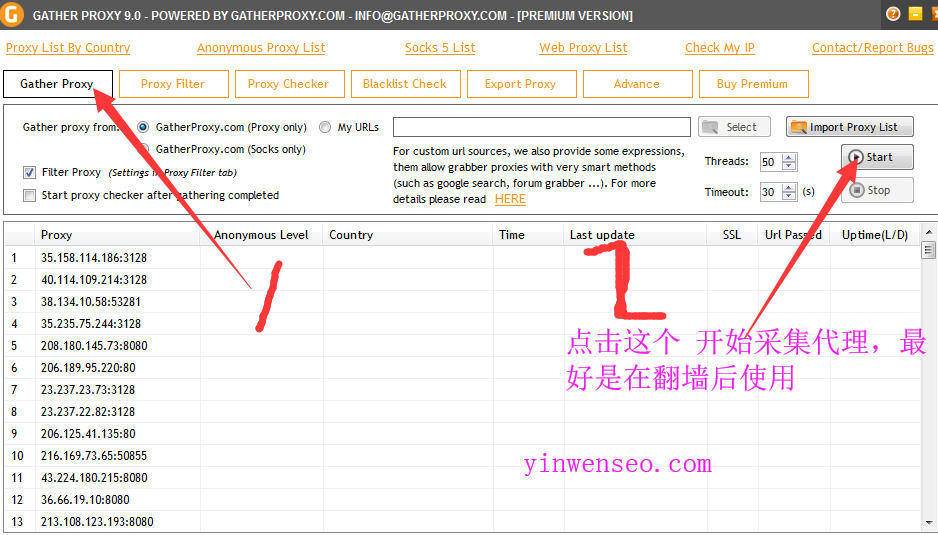Sort by the Time column header
The image size is (938, 535).
tap(528, 235)
